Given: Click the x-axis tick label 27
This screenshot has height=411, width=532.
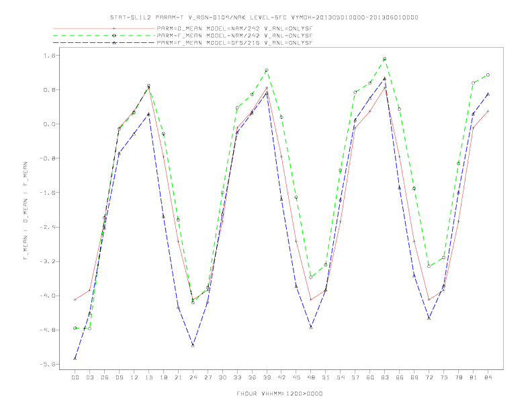Looking at the screenshot, I should click(208, 377).
